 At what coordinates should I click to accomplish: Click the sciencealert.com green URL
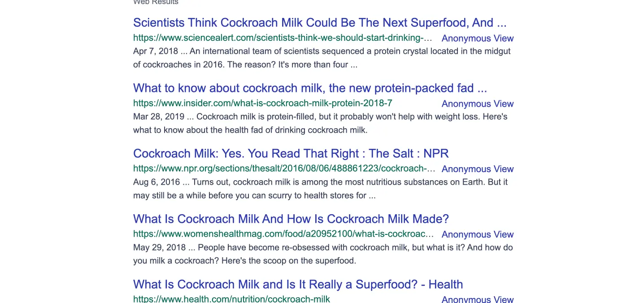click(283, 38)
